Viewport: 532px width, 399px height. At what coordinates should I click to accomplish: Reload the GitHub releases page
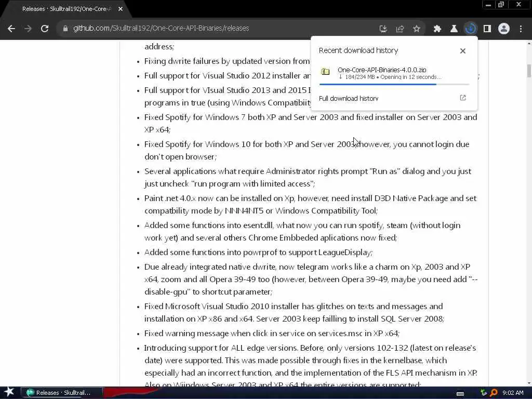pyautogui.click(x=45, y=29)
